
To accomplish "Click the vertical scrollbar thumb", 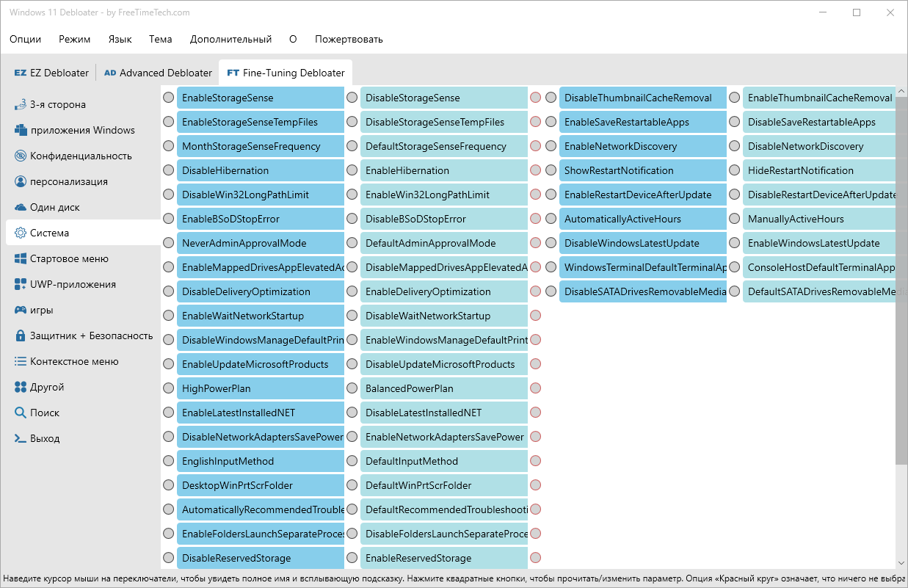I will point(901,280).
